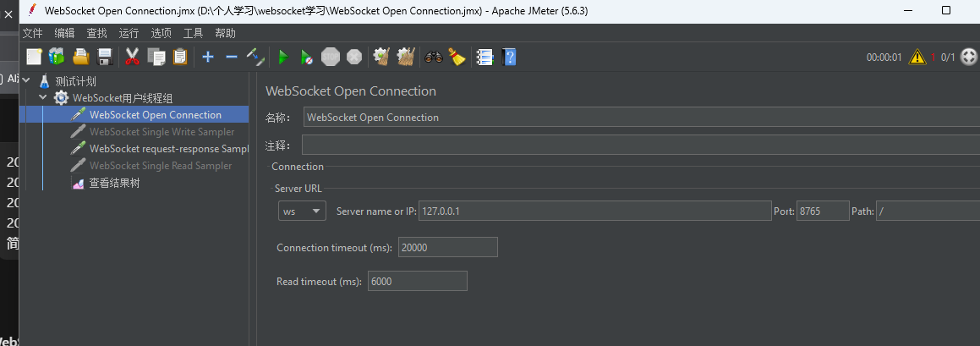Select 查看结果树 listener
This screenshot has width=980, height=346.
[x=114, y=184]
